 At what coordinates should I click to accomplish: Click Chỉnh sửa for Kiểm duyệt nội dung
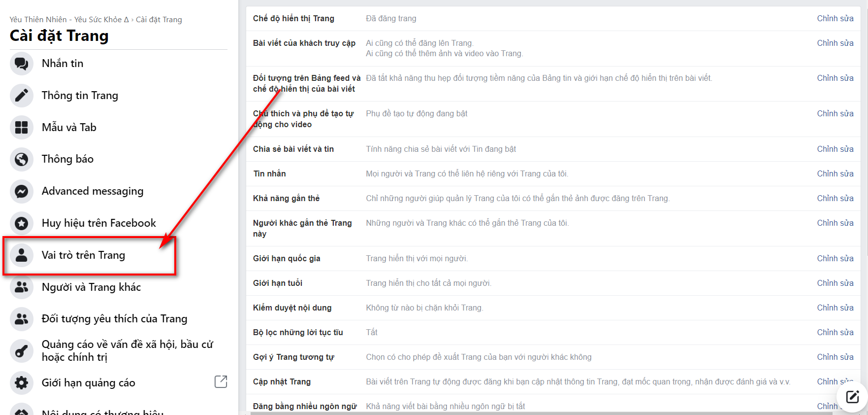point(835,308)
